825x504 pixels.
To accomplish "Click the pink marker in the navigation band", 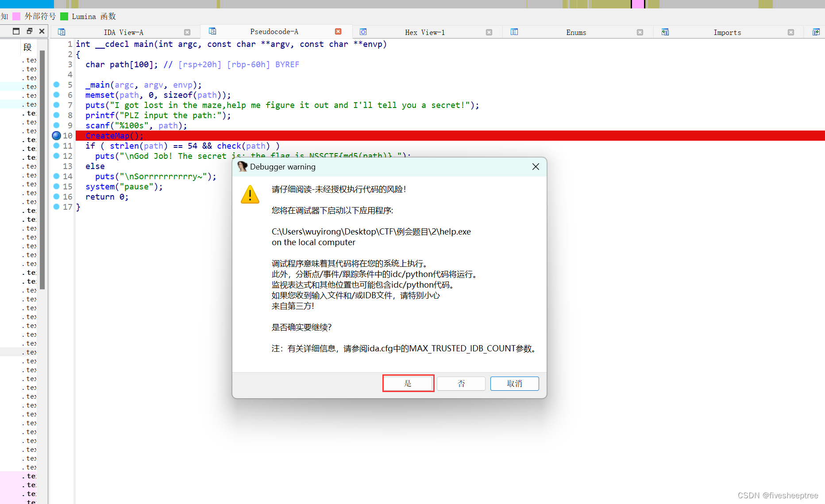I will 637,4.
